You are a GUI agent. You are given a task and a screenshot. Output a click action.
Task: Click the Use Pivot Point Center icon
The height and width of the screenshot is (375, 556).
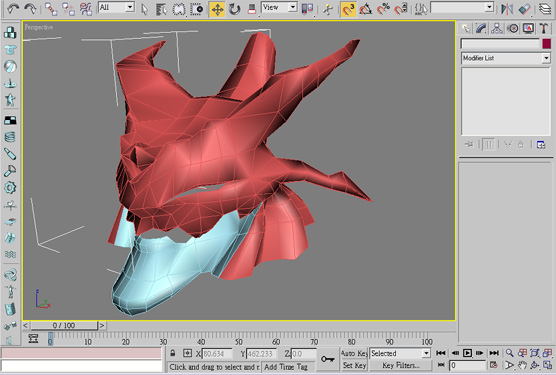pos(307,9)
